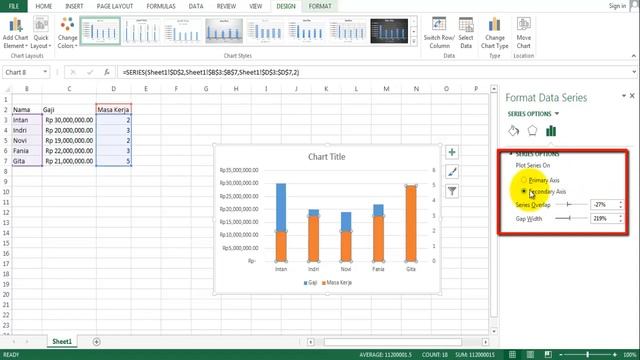Click Chart Styles brush button

coord(452,172)
